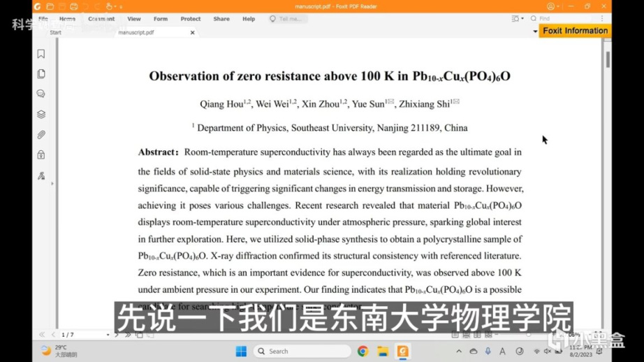Open the Bookmarks panel icon

tap(41, 54)
